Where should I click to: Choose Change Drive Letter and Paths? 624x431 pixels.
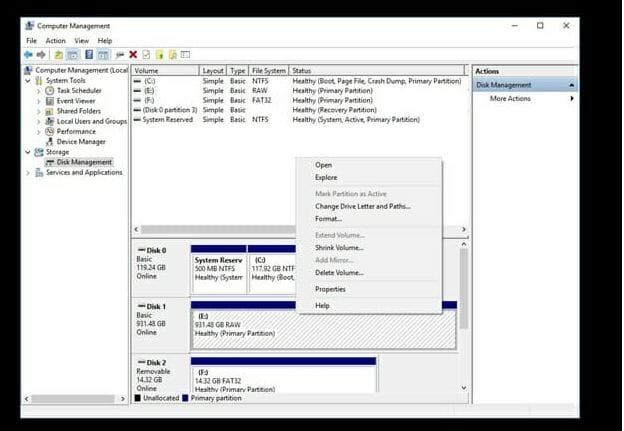(369, 206)
